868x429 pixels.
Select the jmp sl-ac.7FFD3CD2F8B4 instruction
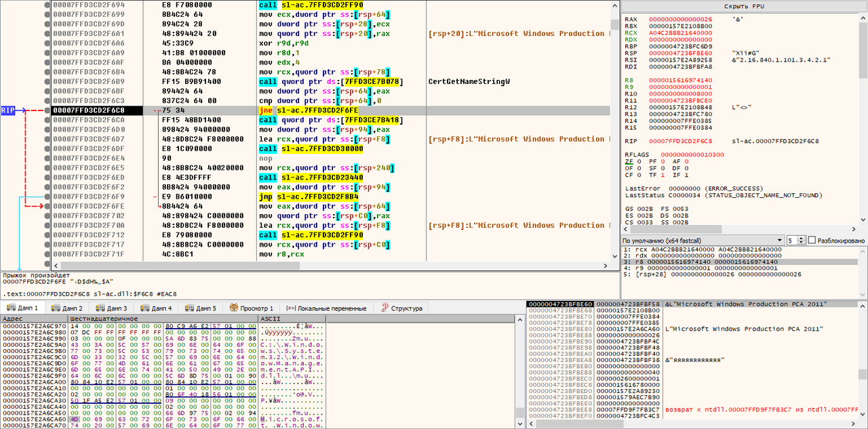309,197
